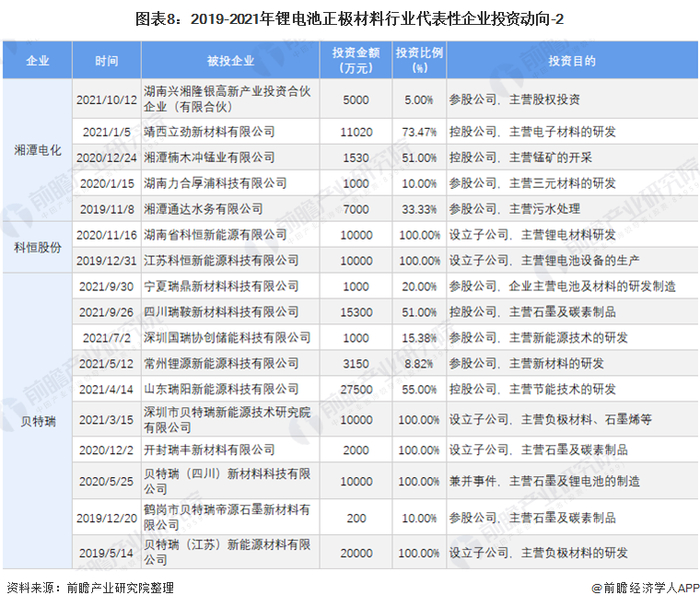
Task: Click the investment amount 27500
Action: (x=356, y=389)
